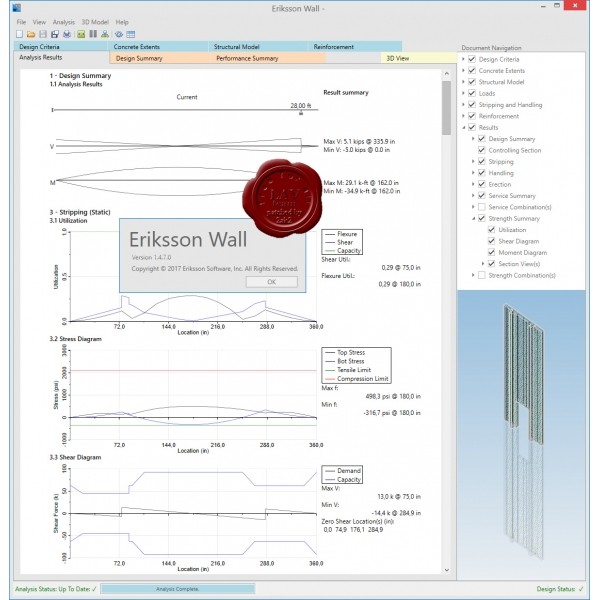Viewport: 600px width, 600px height.
Task: Select the Design Summary sub-tab
Action: pyautogui.click(x=160, y=58)
